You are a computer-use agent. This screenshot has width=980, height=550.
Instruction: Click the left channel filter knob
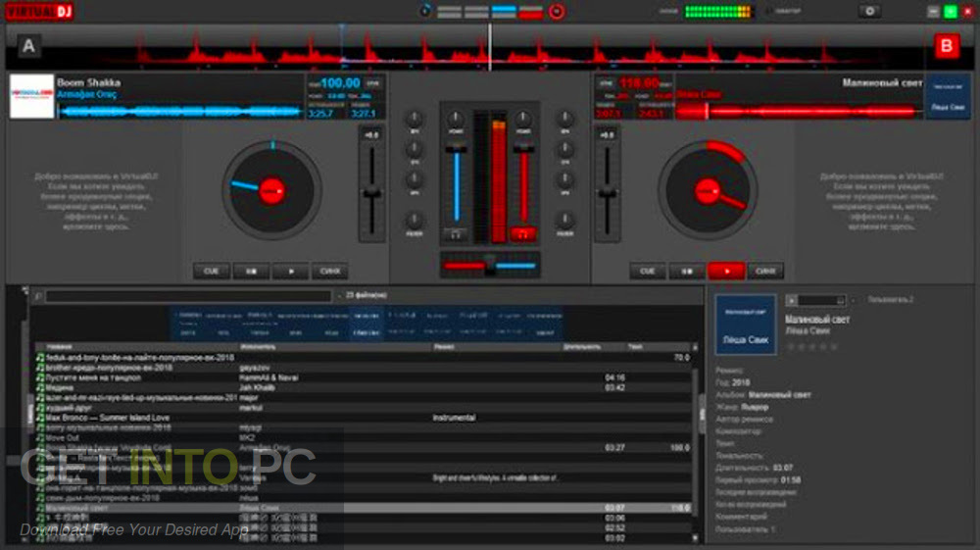tap(415, 220)
